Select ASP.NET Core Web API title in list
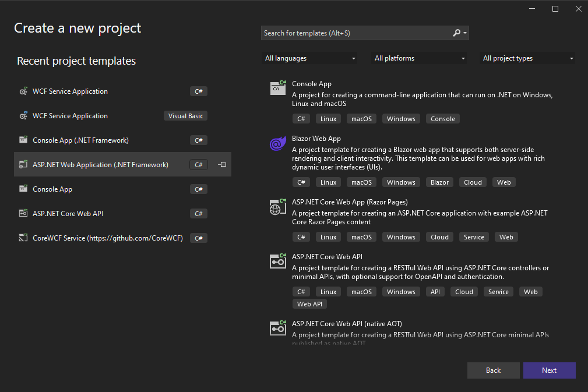 [328, 257]
